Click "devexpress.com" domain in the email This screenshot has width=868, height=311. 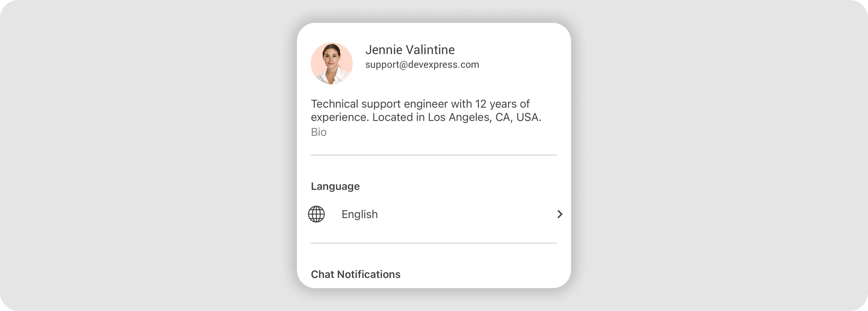(x=443, y=64)
